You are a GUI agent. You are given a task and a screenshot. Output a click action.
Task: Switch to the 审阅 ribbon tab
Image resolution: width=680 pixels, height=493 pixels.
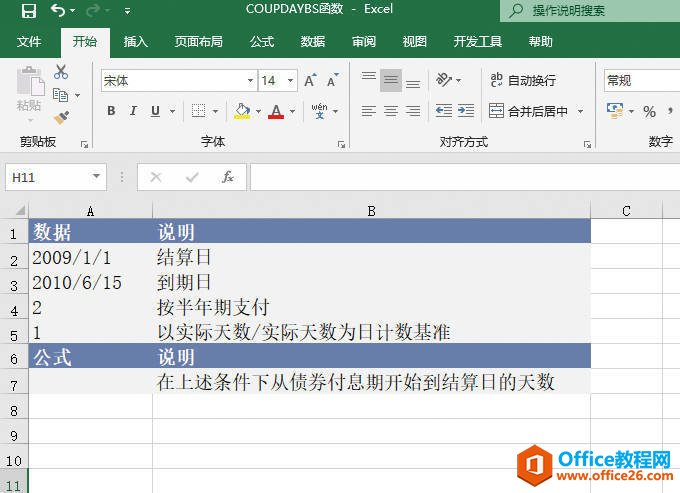coord(364,42)
